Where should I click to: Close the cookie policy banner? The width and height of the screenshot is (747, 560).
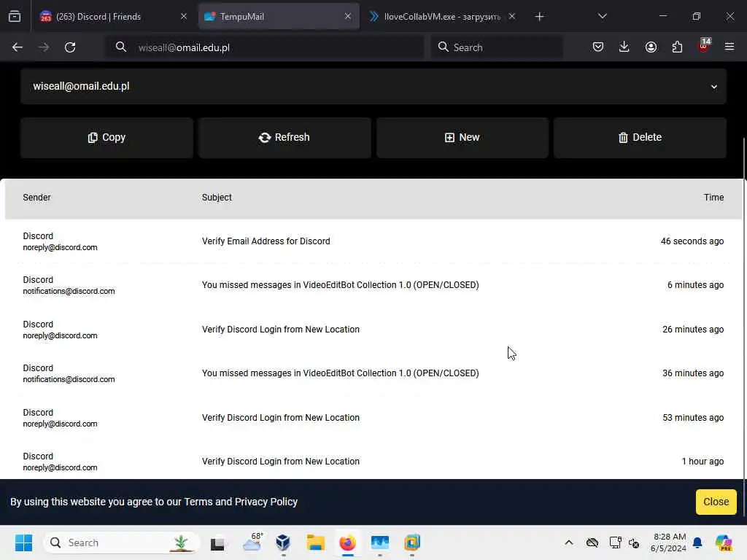[x=716, y=502]
